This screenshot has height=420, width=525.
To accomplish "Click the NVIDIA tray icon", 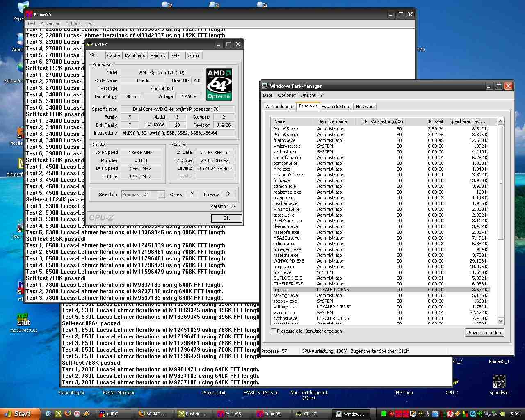I will click(502, 414).
